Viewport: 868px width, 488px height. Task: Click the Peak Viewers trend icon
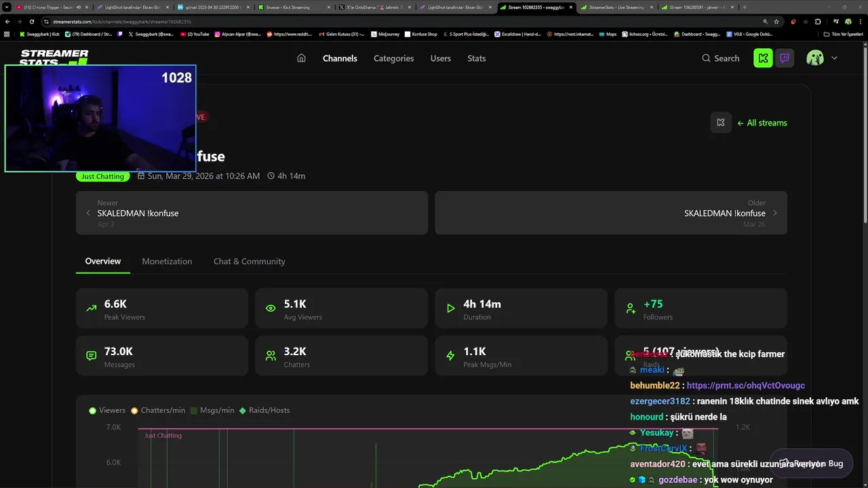[x=92, y=308]
